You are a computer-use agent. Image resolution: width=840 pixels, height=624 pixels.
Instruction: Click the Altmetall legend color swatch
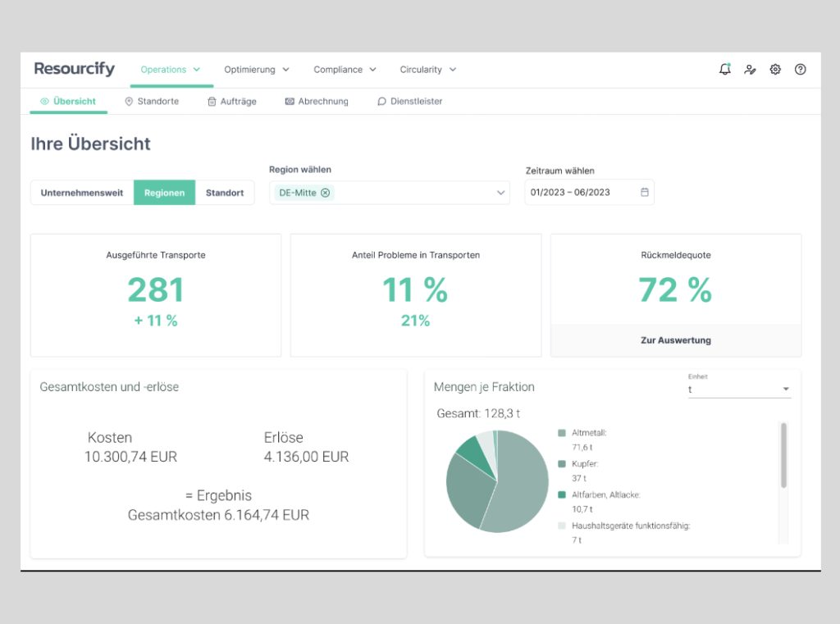[x=562, y=433]
